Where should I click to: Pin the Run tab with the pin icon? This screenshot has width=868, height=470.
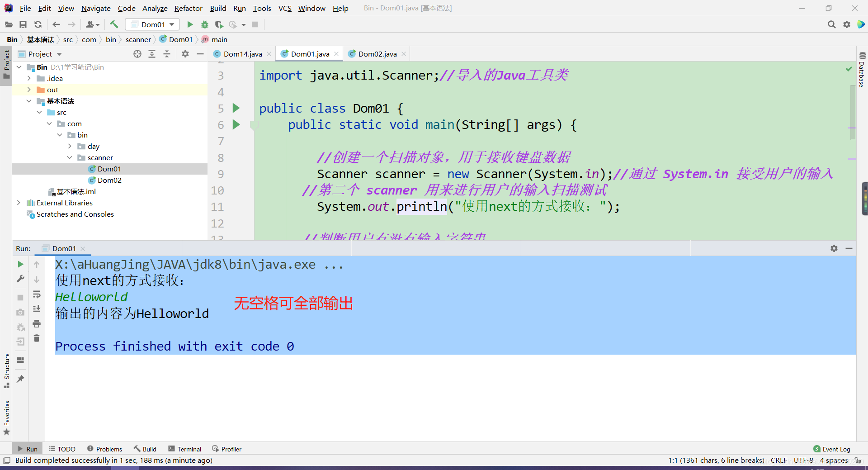click(x=20, y=379)
